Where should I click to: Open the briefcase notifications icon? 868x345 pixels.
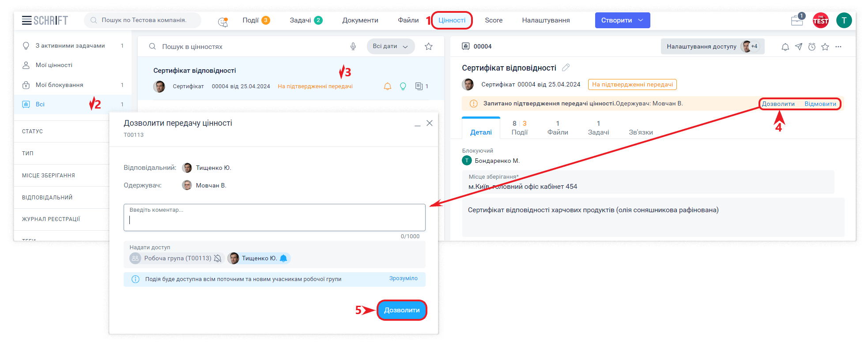(x=797, y=20)
